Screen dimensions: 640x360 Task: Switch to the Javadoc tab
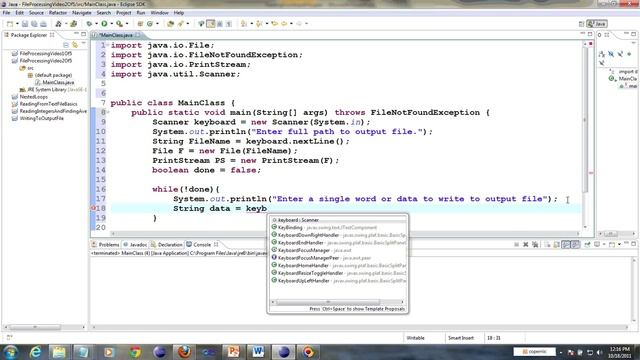coord(135,244)
